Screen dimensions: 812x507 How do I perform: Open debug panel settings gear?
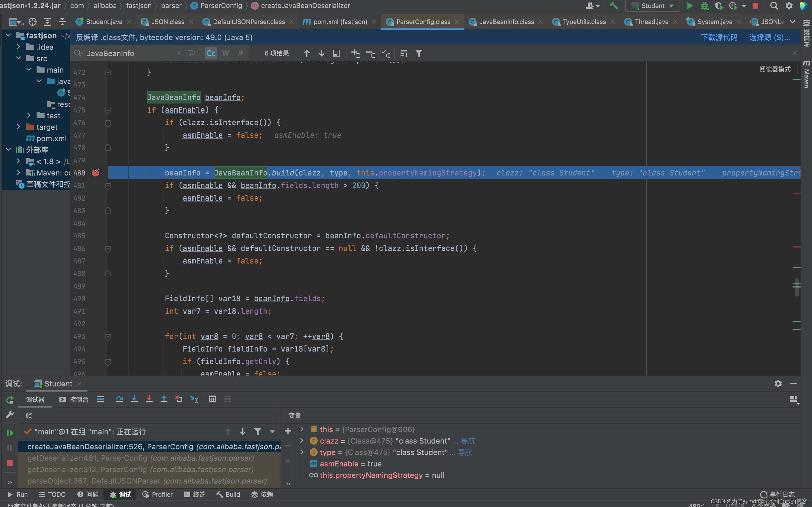click(778, 384)
